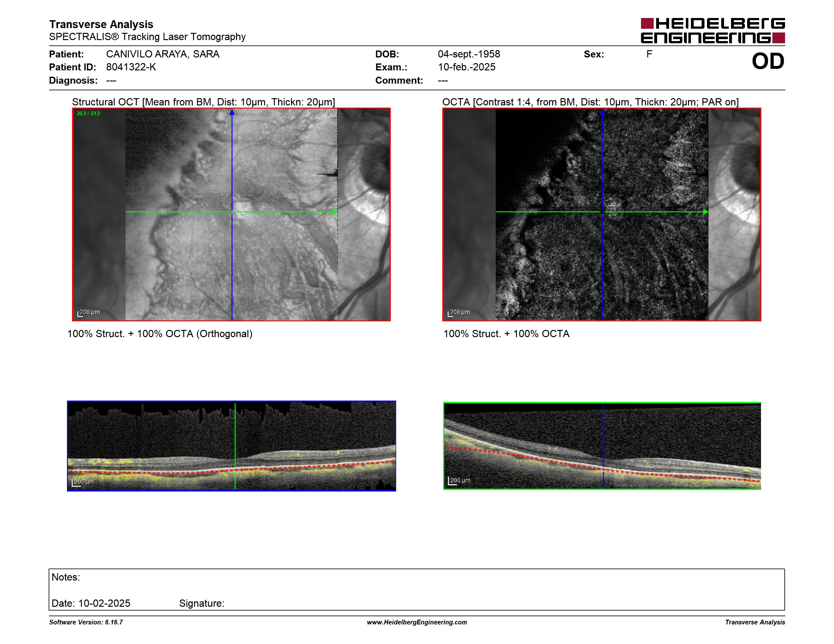Click the 200 µm scale in Structural OCT
Image resolution: width=834 pixels, height=644 pixels.
pyautogui.click(x=88, y=313)
